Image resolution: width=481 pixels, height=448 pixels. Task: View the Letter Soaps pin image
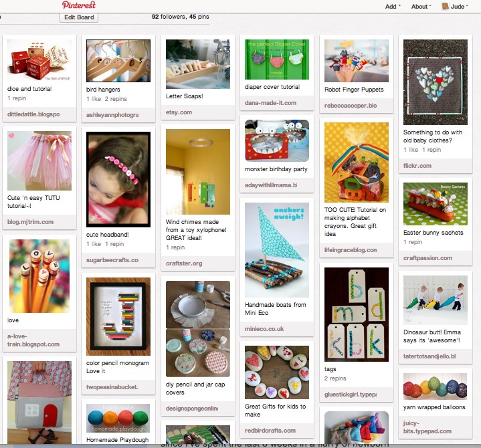198,64
